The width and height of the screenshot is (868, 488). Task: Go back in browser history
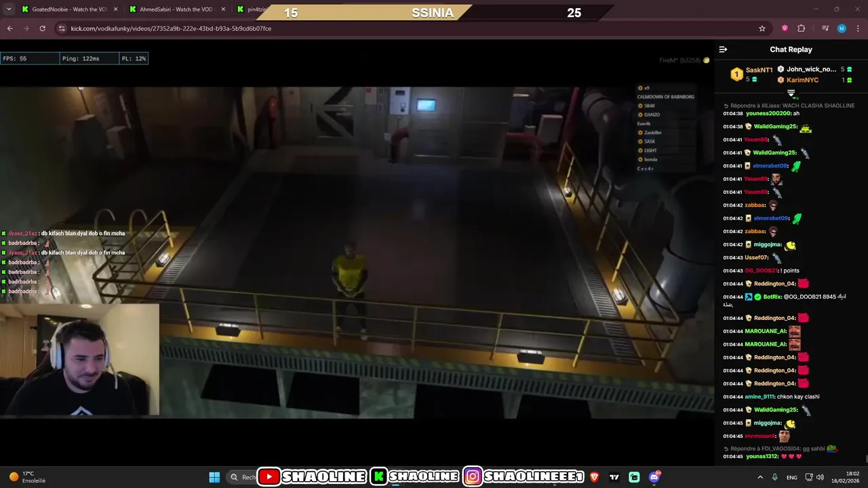(x=9, y=28)
